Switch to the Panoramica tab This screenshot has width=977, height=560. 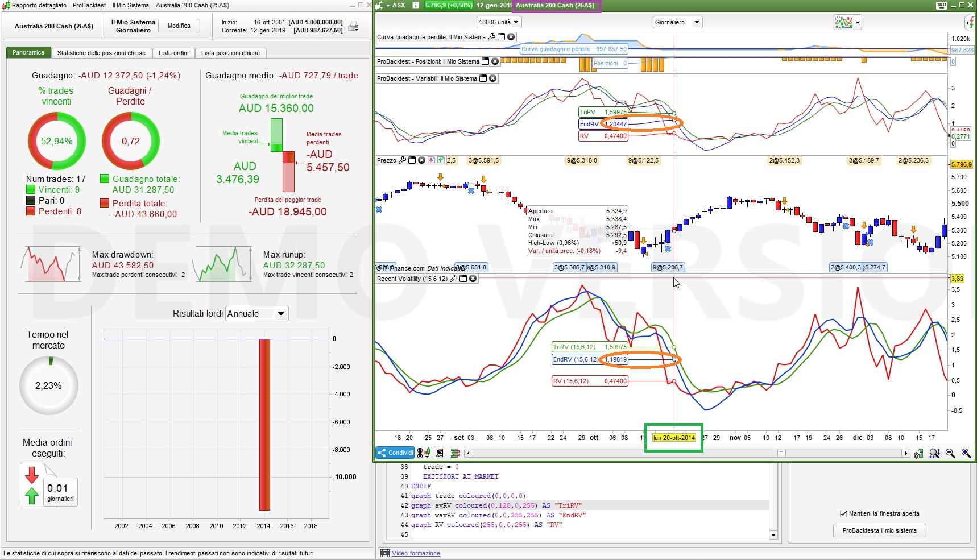pyautogui.click(x=28, y=53)
